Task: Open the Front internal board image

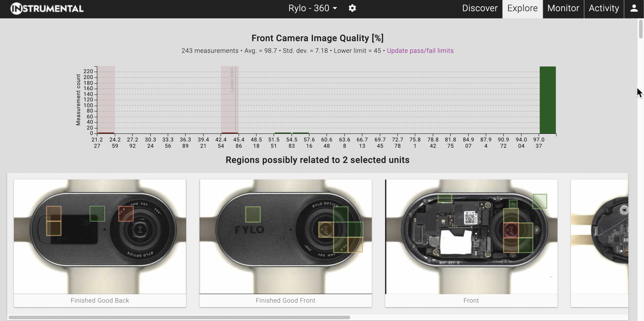Action: click(471, 236)
